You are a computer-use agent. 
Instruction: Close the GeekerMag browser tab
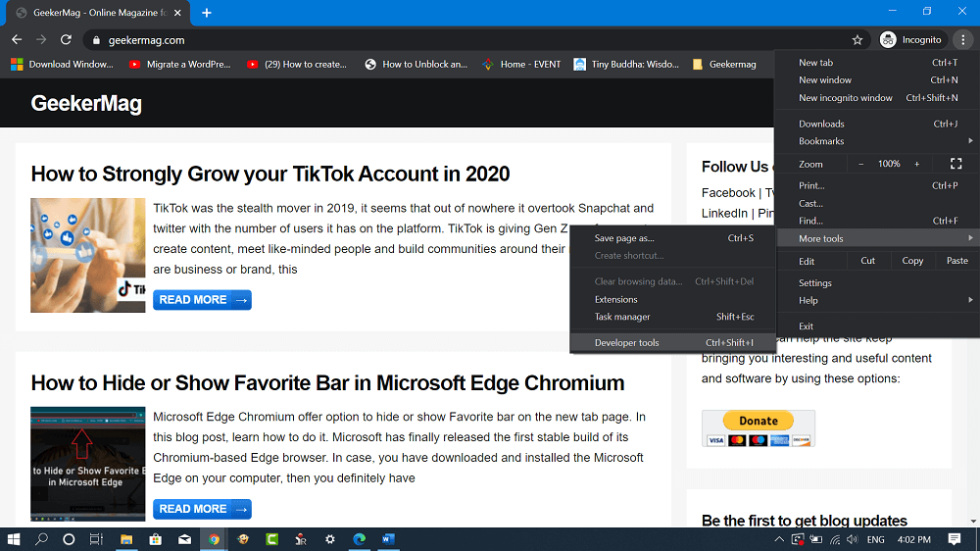pos(177,13)
